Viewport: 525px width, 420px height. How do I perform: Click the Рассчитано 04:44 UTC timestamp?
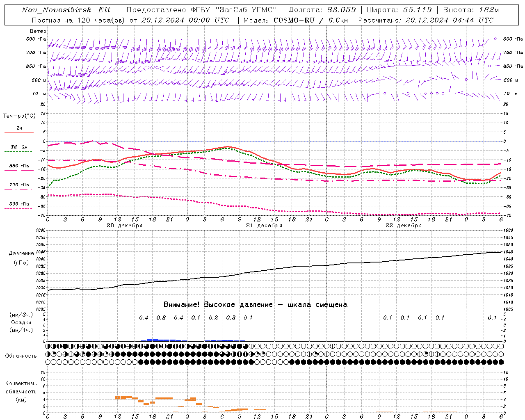tap(426, 20)
